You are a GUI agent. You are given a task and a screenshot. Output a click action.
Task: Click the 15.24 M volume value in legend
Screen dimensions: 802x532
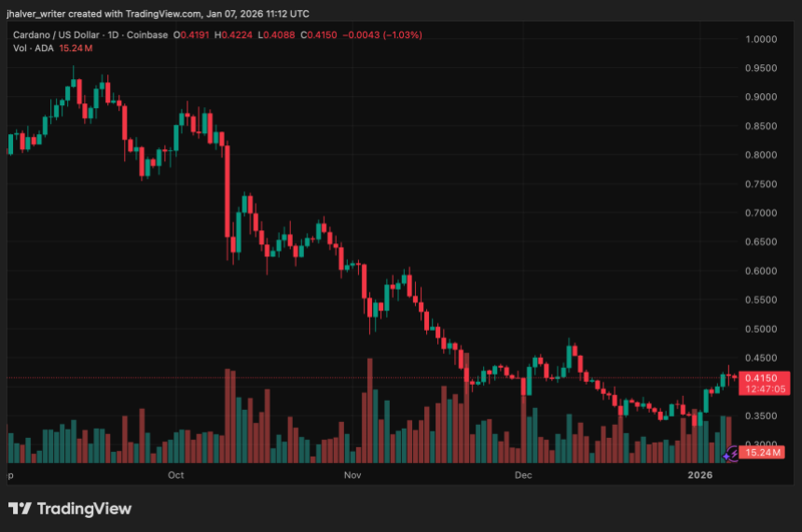coord(76,48)
